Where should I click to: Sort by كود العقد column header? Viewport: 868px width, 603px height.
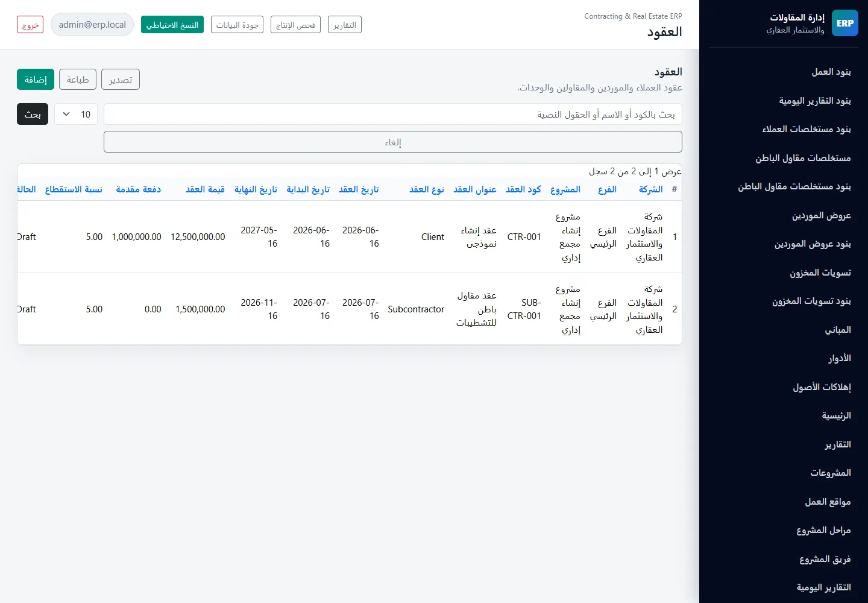[523, 189]
